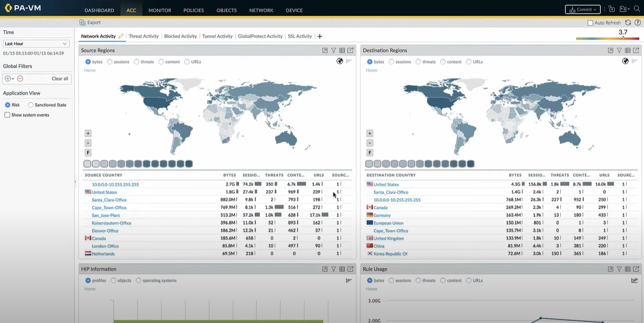Open the Export option above the tabs
Image resolution: width=644 pixels, height=323 pixels.
click(x=89, y=22)
